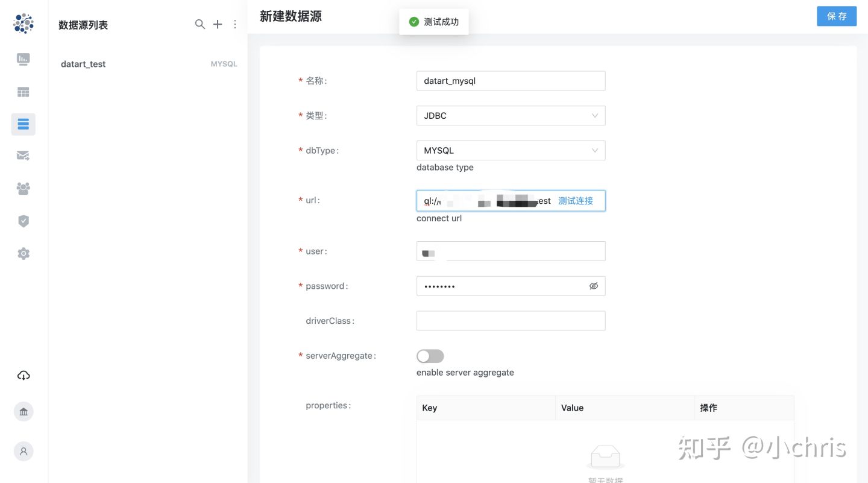
Task: Click the organization bank icon
Action: click(x=24, y=412)
